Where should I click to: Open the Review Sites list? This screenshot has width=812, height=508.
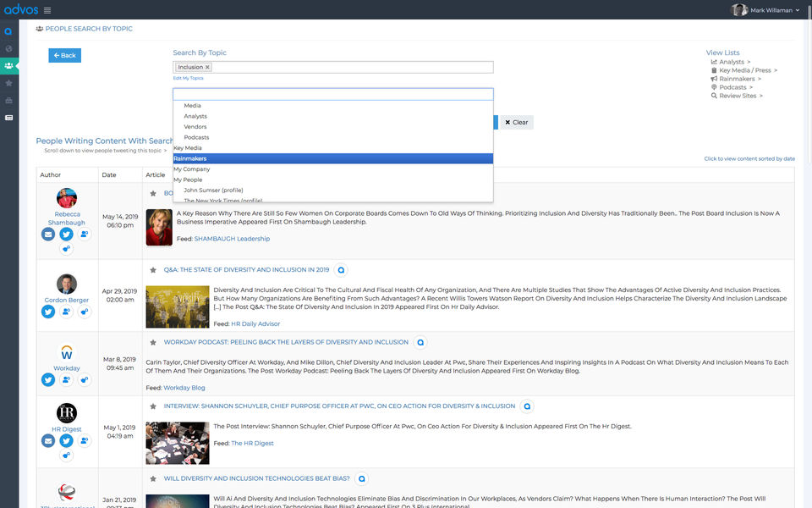[x=737, y=96]
